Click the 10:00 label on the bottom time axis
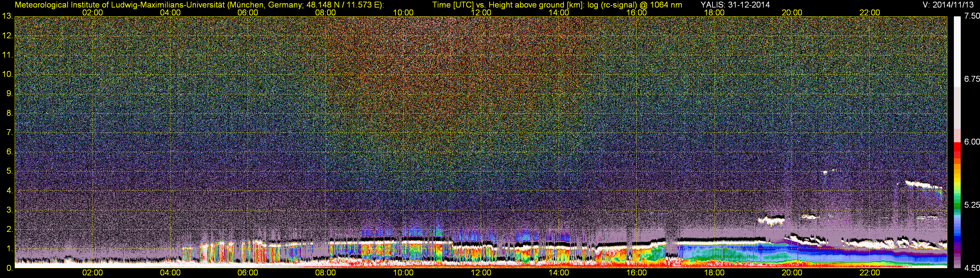This screenshot has height=278, width=980. pos(403,273)
